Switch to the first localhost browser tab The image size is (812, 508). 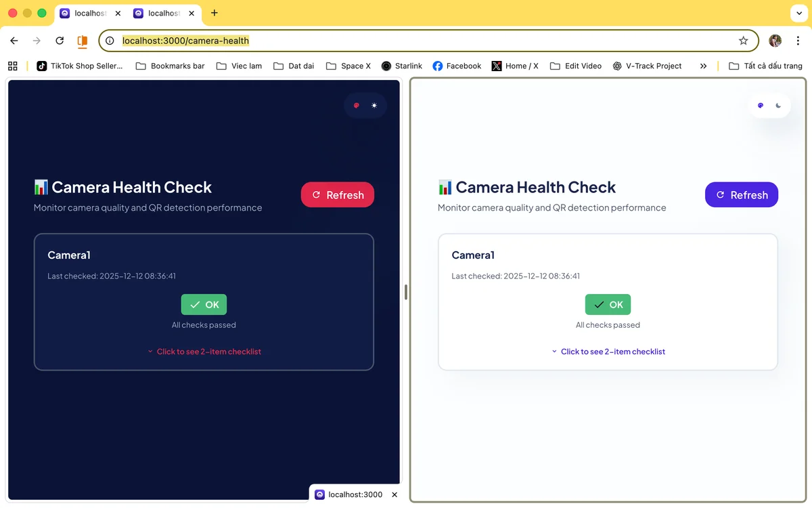pos(89,13)
